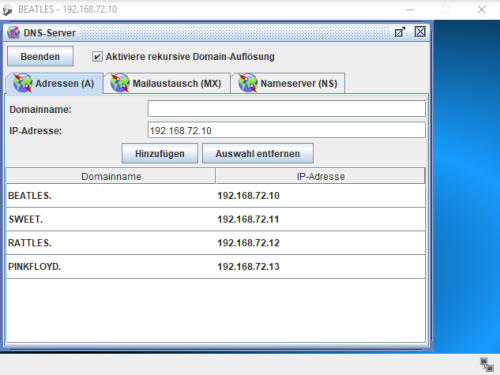Select the SWEET. table row

tap(216, 219)
